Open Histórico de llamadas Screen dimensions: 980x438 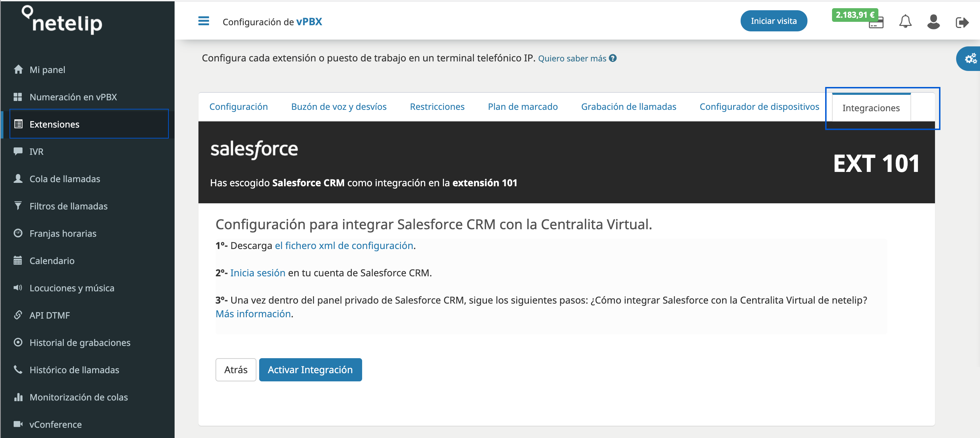coord(75,370)
